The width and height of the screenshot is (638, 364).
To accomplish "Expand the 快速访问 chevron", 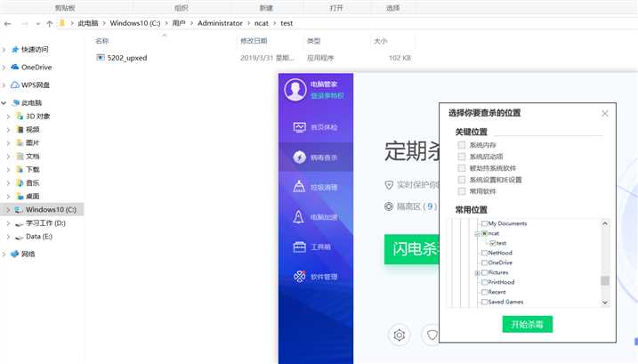I will click(x=4, y=50).
